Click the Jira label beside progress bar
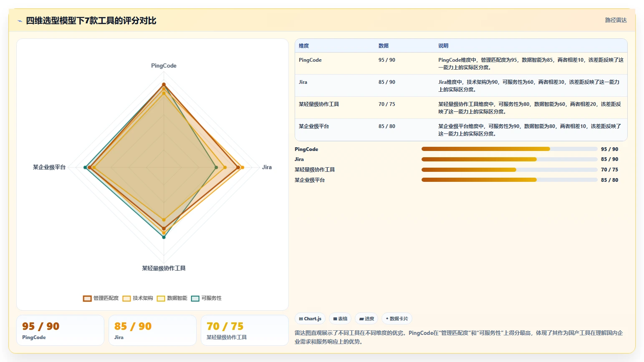Viewport: 644px width, 362px height. click(x=299, y=159)
